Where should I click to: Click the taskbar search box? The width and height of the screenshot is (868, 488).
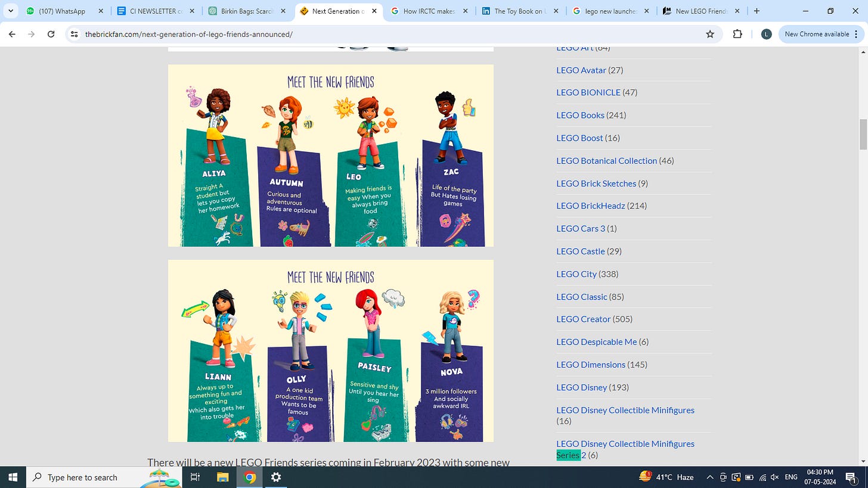click(105, 477)
